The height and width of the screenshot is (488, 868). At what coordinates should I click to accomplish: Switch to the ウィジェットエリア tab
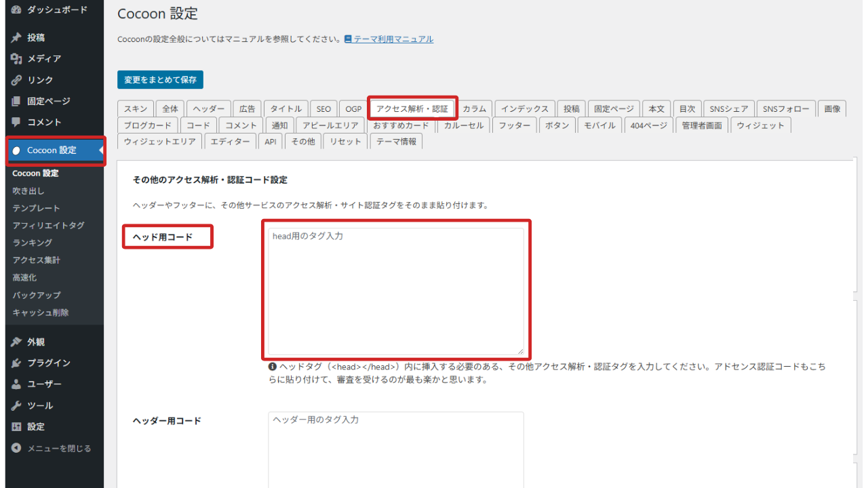(159, 142)
